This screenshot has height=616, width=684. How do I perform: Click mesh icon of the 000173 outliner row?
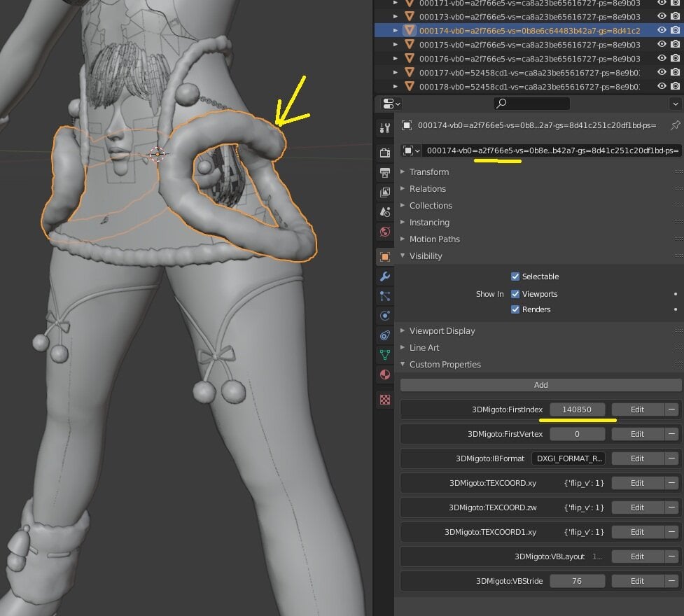[409, 17]
